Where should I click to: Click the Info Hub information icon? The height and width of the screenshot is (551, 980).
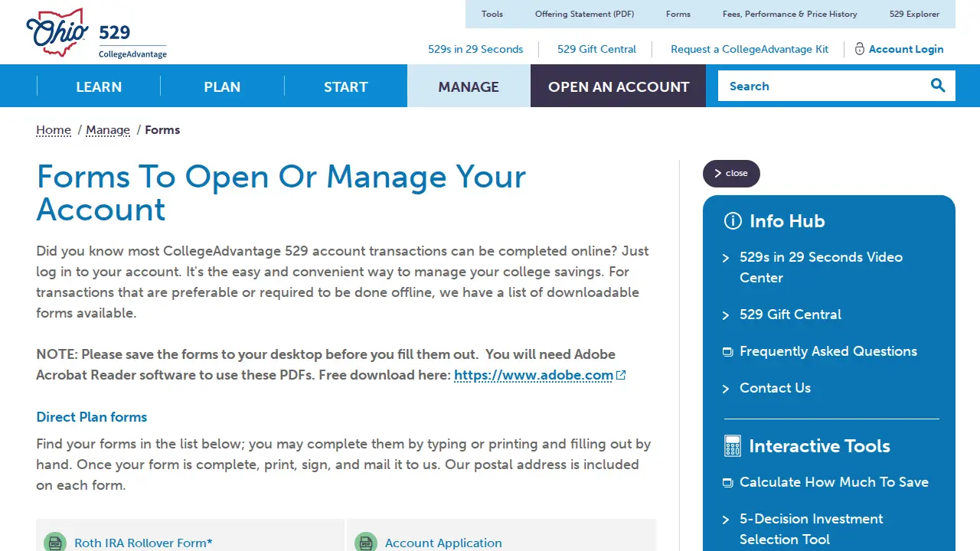pos(733,221)
